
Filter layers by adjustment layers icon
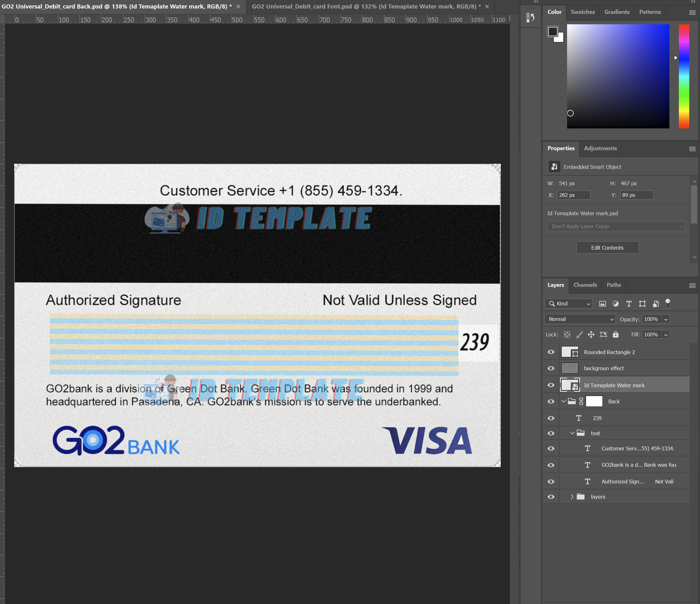point(616,304)
